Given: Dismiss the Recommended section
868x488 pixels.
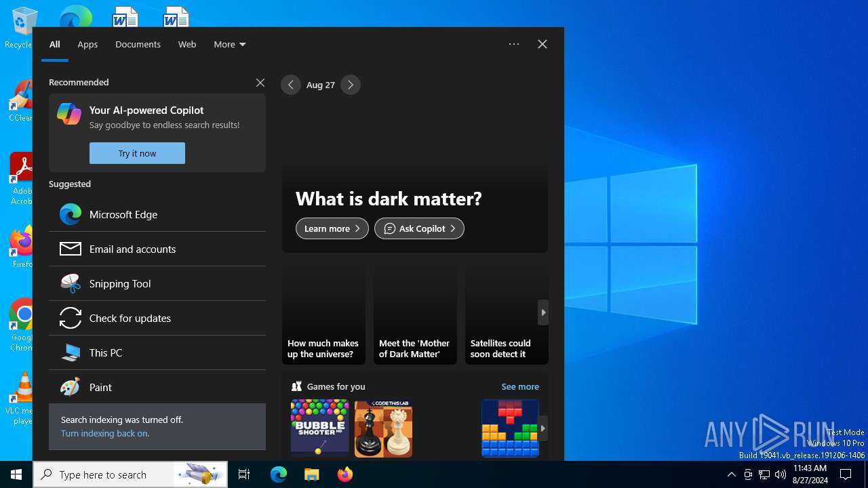Looking at the screenshot, I should click(260, 83).
